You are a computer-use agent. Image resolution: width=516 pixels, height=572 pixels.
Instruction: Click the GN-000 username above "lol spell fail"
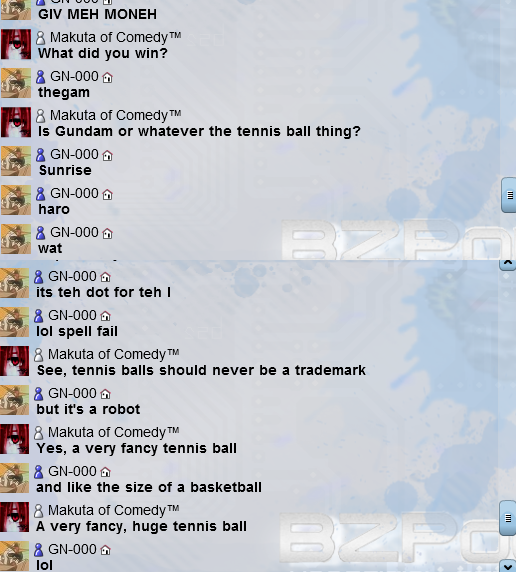click(x=72, y=315)
